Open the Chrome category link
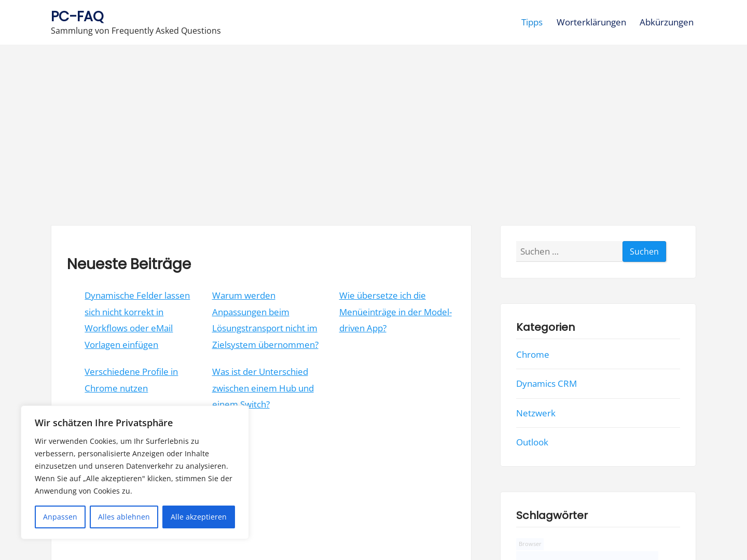Viewport: 747px width, 560px height. (x=532, y=355)
